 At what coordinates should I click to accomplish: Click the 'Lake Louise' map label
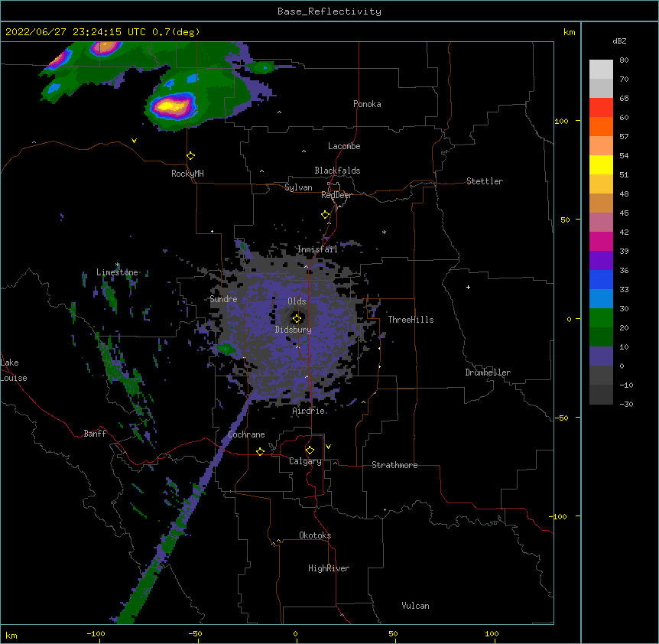[14, 370]
